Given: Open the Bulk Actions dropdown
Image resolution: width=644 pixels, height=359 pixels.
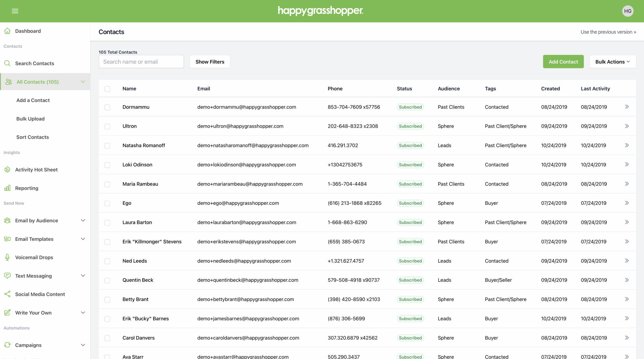Looking at the screenshot, I should click(x=613, y=62).
